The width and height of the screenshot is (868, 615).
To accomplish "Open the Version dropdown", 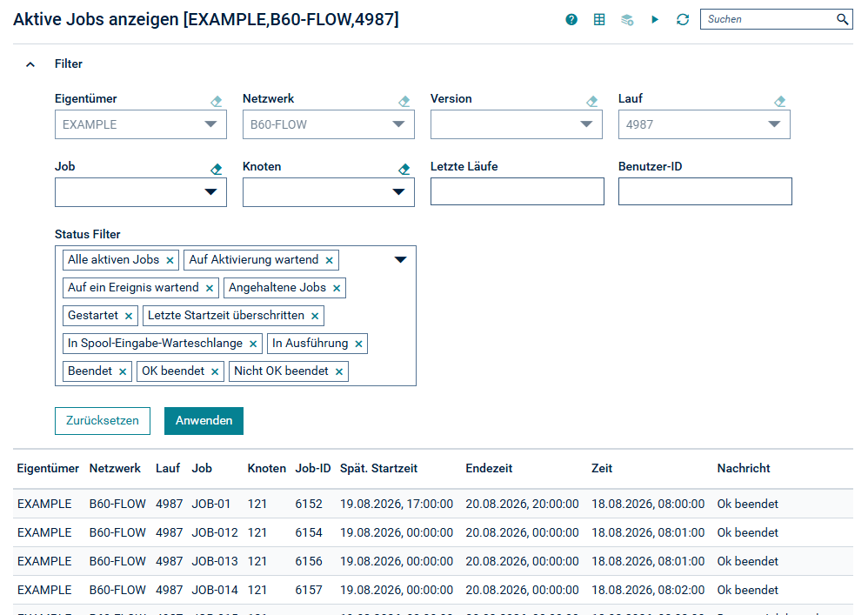I will tap(517, 124).
